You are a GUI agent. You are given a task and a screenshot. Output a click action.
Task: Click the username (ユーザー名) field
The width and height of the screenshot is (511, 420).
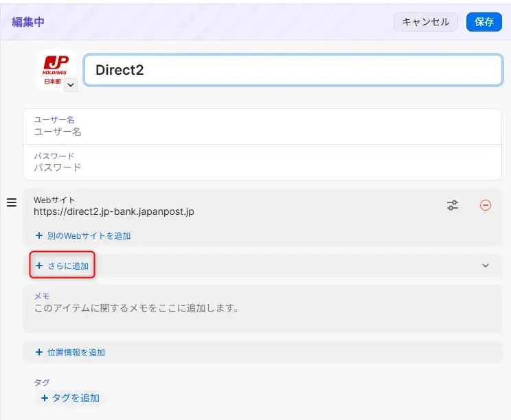[262, 126]
